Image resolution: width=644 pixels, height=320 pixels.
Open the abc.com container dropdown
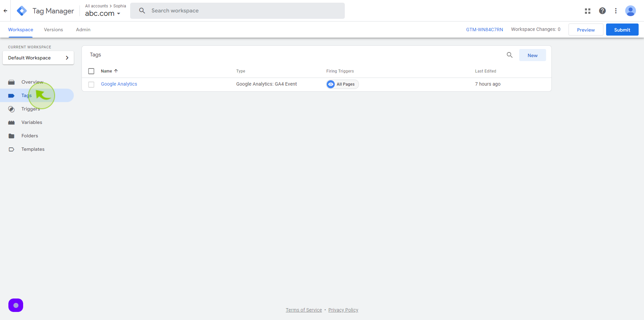tap(103, 13)
